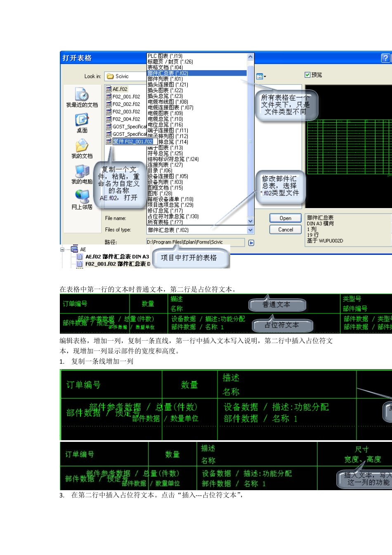Select the AE project node icon in the tree
This screenshot has width=392, height=555.
coord(75,249)
